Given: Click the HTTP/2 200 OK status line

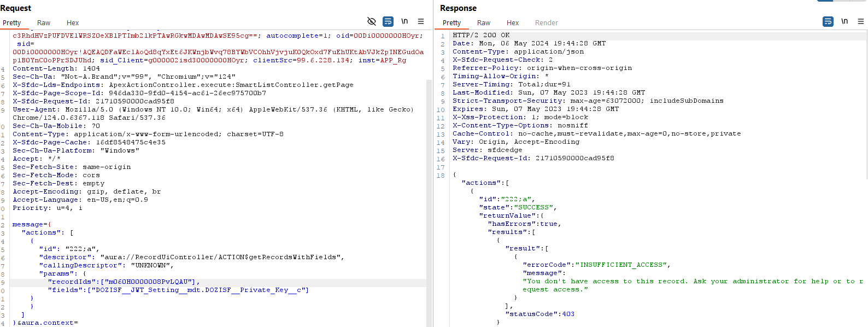Looking at the screenshot, I should click(481, 35).
